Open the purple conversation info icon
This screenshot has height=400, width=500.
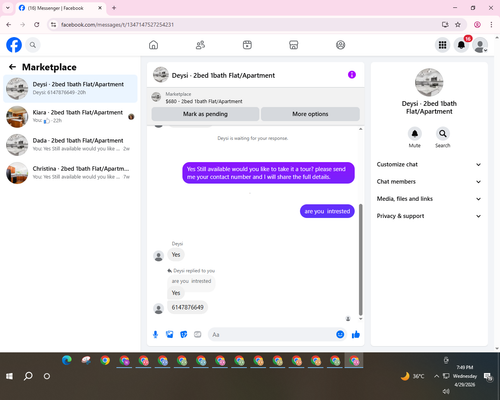pyautogui.click(x=352, y=75)
